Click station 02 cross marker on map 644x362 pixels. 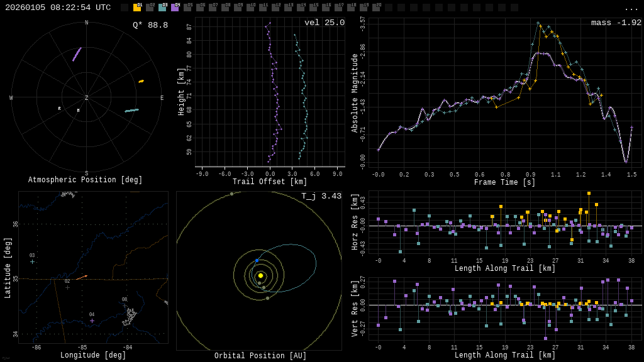pyautogui.click(x=67, y=287)
